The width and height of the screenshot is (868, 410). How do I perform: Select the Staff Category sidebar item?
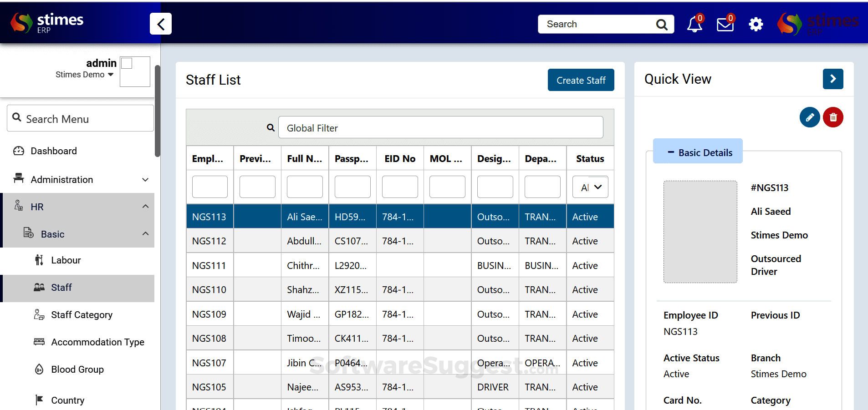coord(81,314)
